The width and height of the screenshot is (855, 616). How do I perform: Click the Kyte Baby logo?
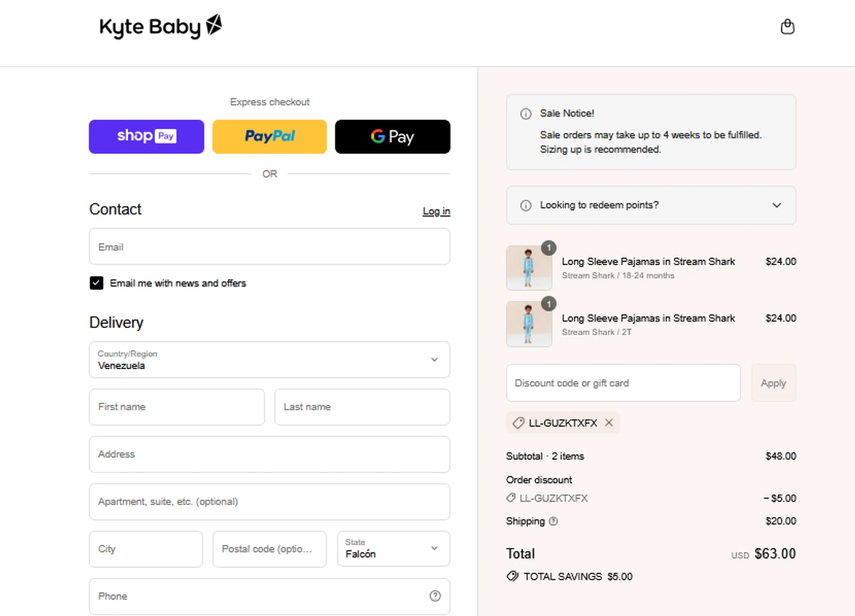tap(160, 26)
